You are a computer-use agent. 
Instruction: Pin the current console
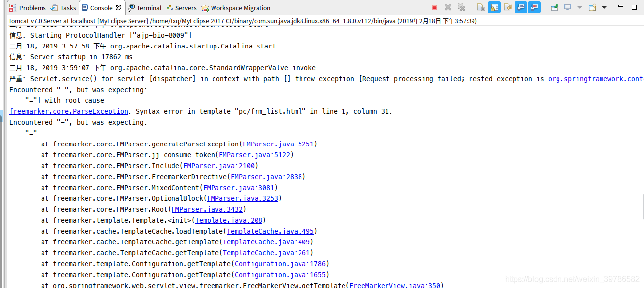[x=555, y=7]
